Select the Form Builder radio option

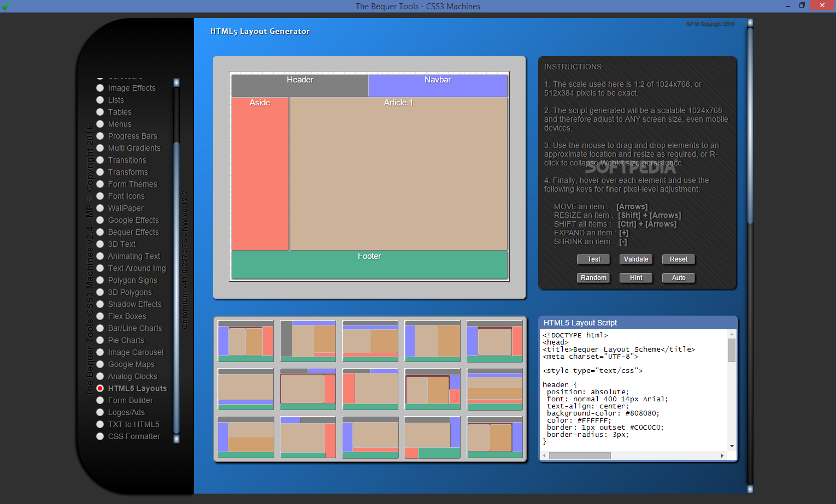point(100,400)
